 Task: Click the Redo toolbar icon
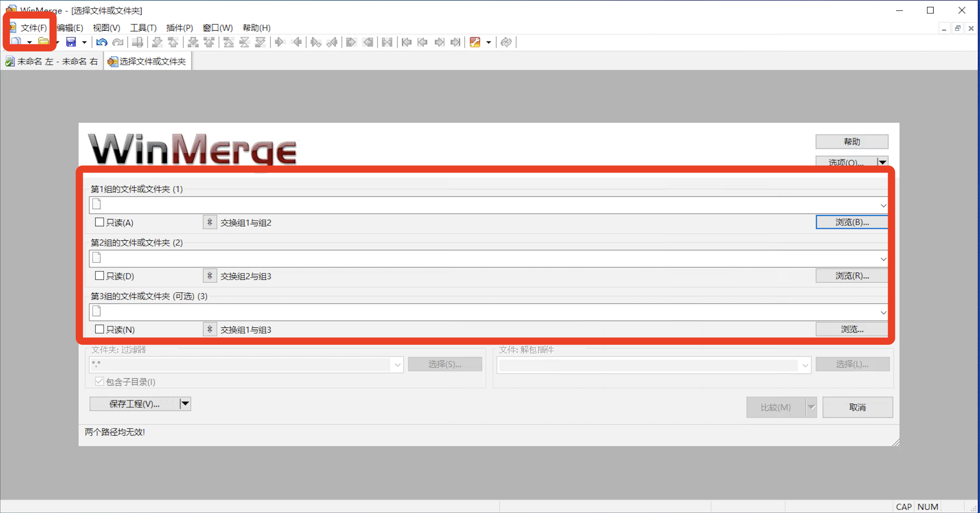118,42
